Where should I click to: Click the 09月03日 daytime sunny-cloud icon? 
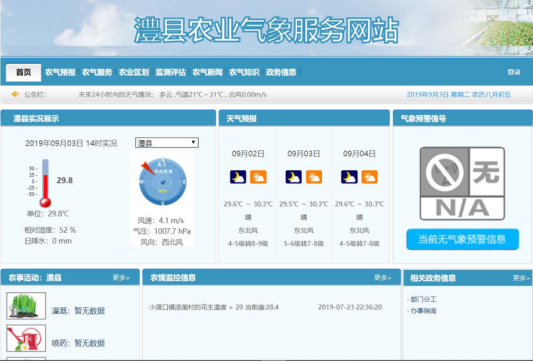[314, 177]
